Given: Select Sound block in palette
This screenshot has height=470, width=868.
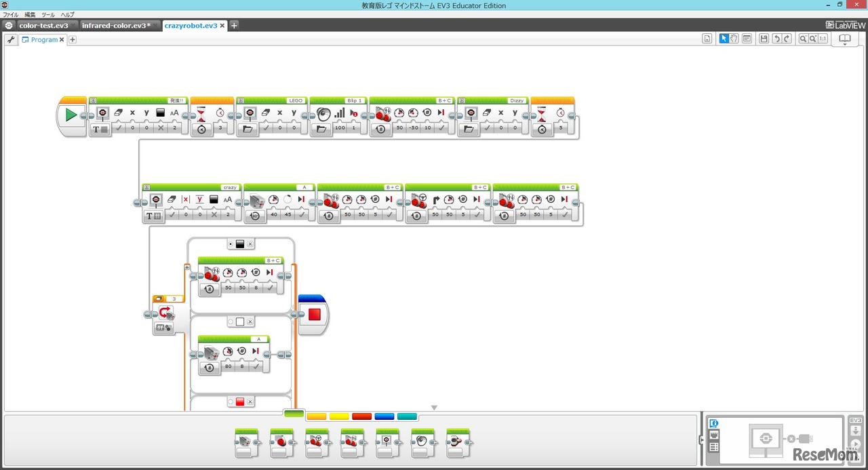Looking at the screenshot, I should point(422,443).
